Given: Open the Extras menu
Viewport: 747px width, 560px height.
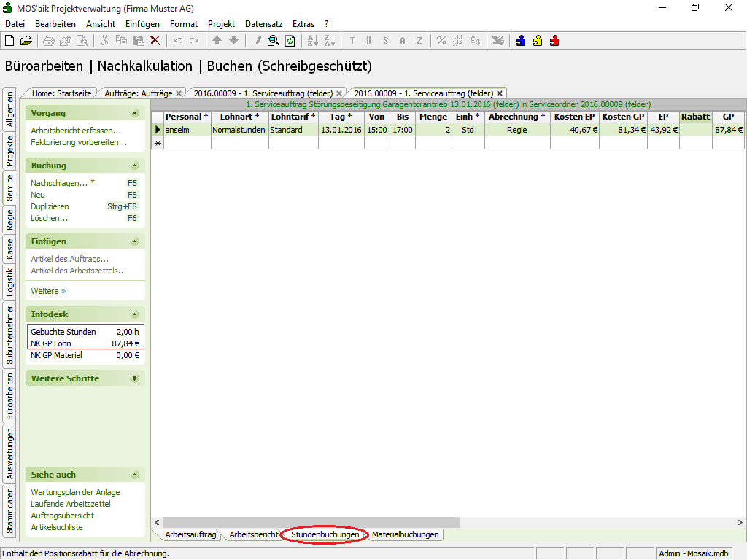Looking at the screenshot, I should pos(303,24).
